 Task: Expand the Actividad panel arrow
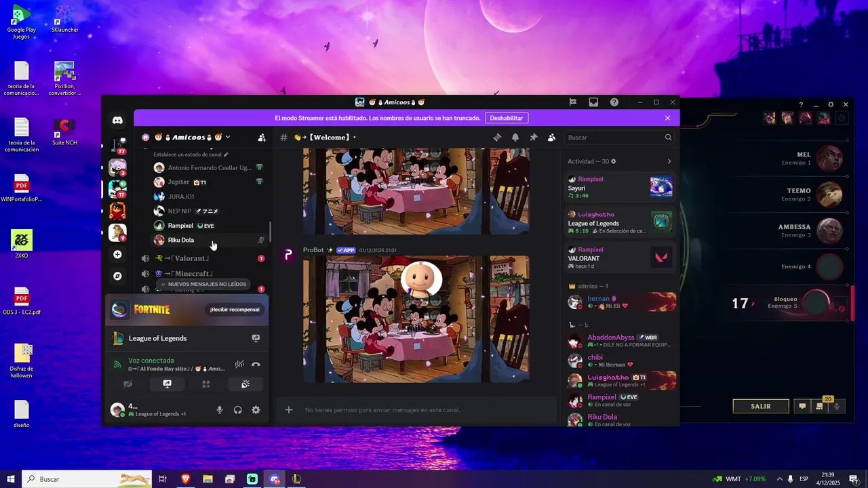pos(669,161)
